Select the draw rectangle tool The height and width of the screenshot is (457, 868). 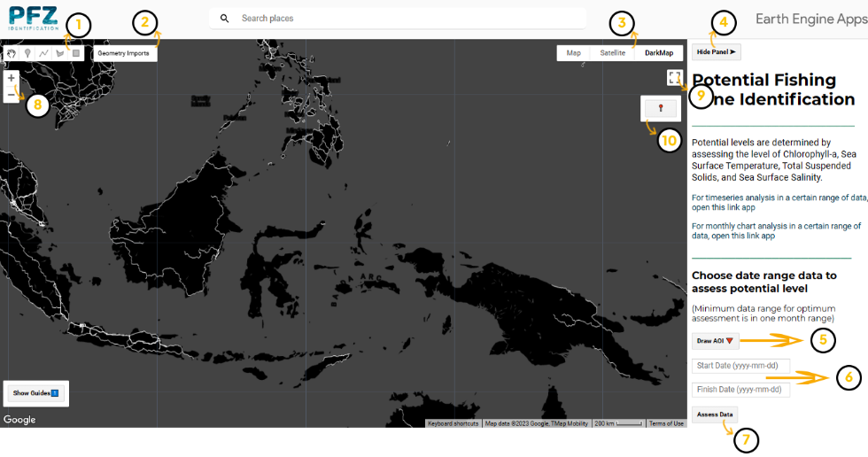76,53
